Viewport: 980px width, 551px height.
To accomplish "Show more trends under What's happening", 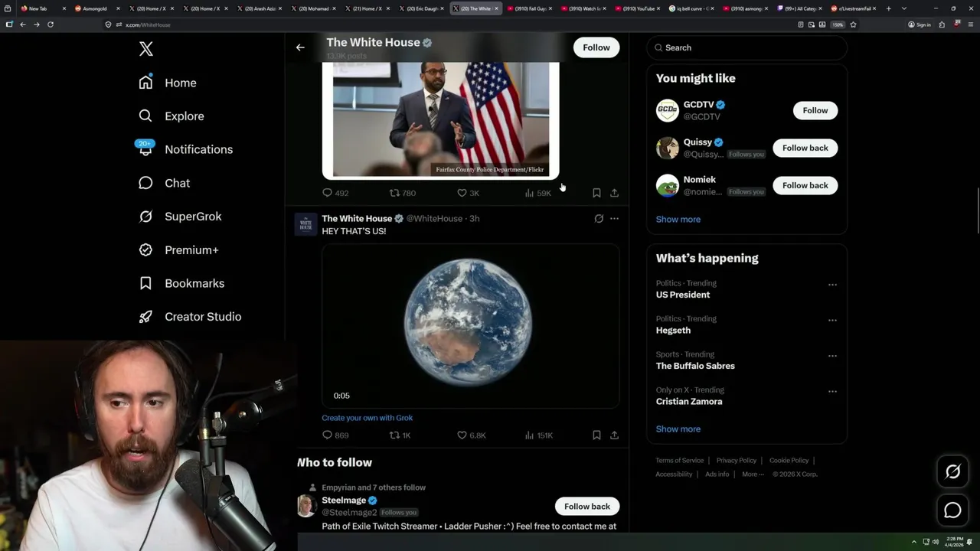I will (678, 429).
